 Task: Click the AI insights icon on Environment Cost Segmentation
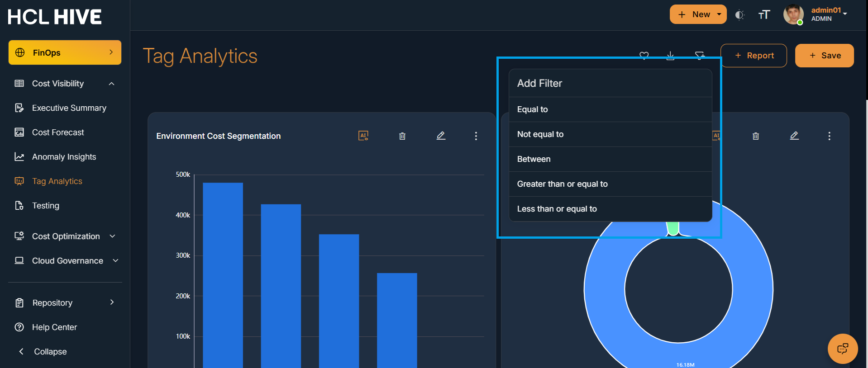click(x=363, y=136)
